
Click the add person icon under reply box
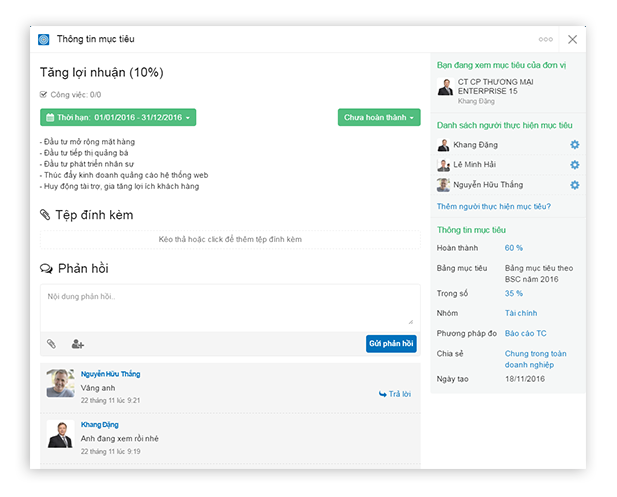click(x=77, y=344)
